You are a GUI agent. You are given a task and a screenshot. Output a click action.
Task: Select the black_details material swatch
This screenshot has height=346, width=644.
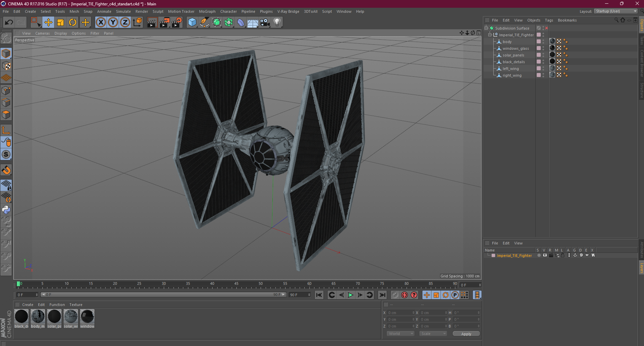[22, 318]
